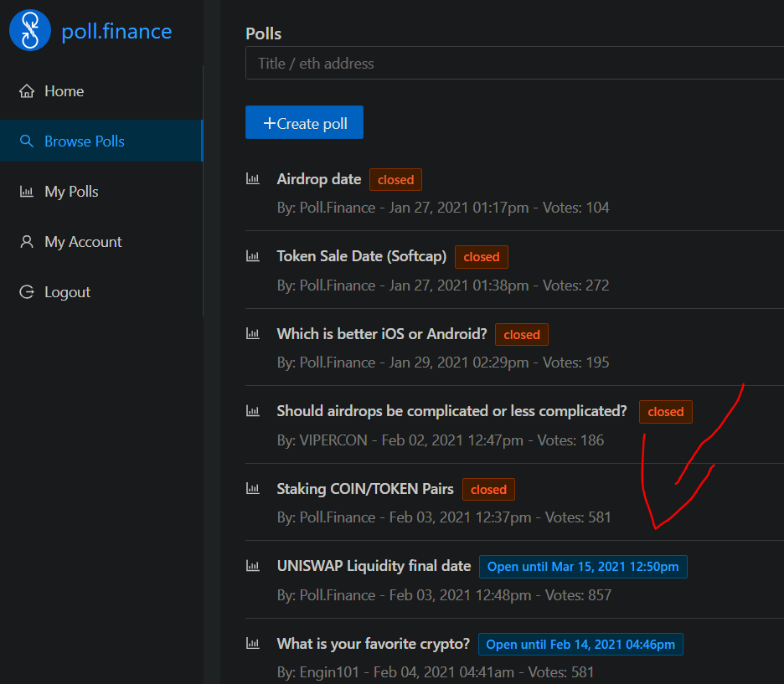The image size is (784, 684).
Task: Click chart icon beside Staking COIN/TOKEN Pairs
Action: [252, 488]
